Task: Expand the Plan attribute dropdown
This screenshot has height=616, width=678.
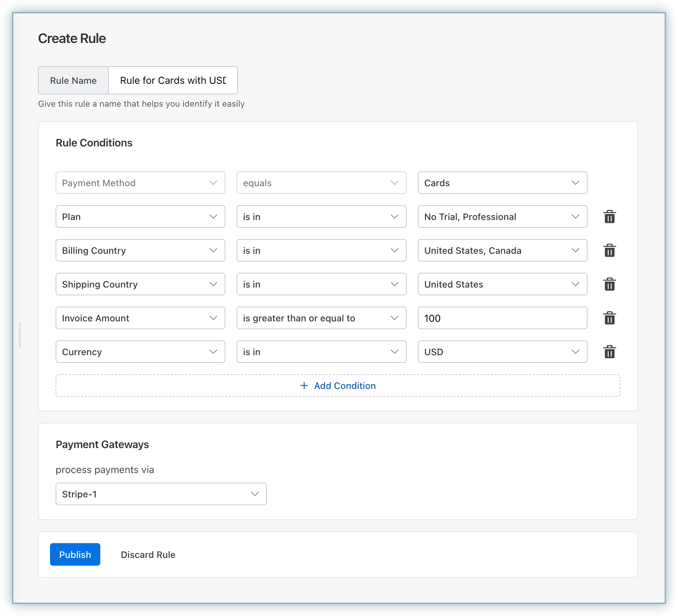Action: (140, 216)
